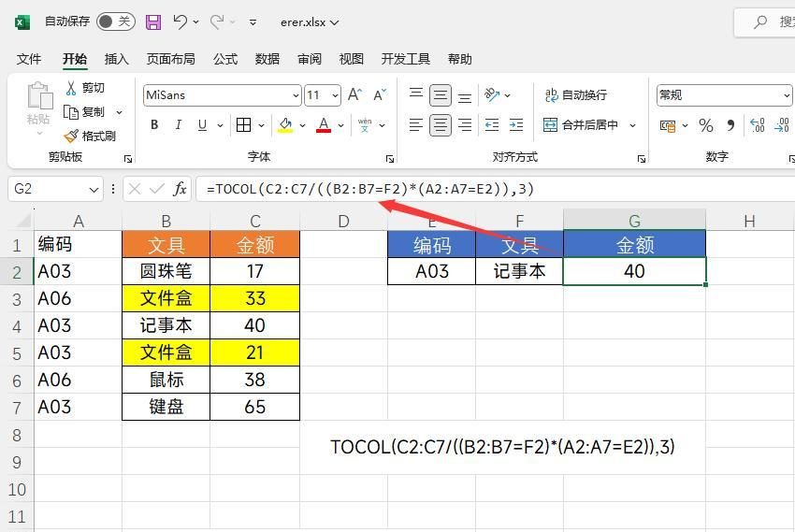Toggle horizontal center alignment
The height and width of the screenshot is (532, 795).
(441, 125)
